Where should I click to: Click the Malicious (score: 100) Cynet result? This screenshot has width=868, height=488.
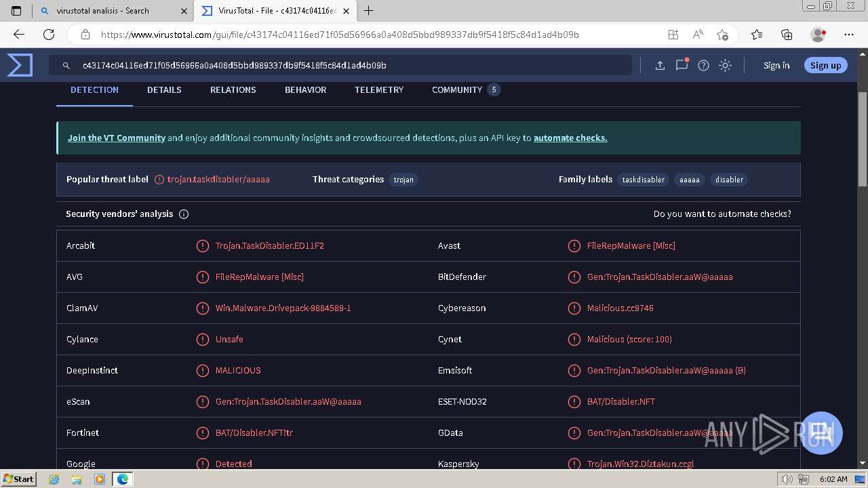pyautogui.click(x=629, y=340)
